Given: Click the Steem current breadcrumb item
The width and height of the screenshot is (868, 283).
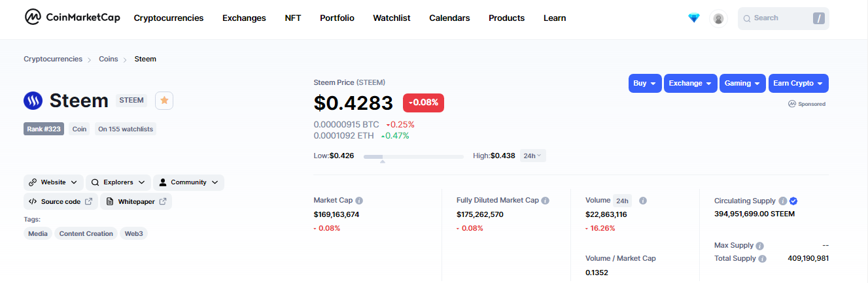Looking at the screenshot, I should click(x=145, y=59).
